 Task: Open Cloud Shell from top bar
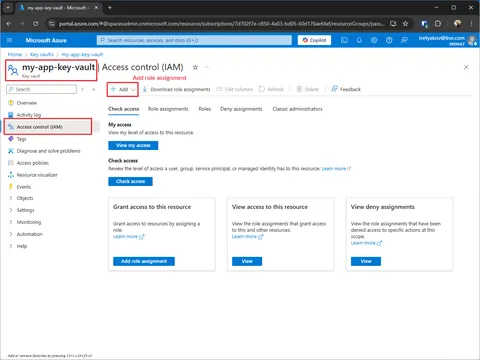tap(344, 40)
